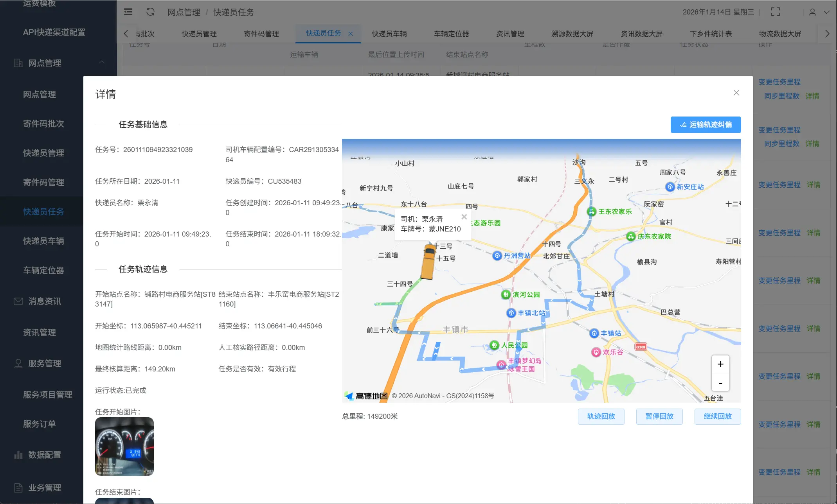Click the 服务管理 person icon in sidebar

[18, 364]
